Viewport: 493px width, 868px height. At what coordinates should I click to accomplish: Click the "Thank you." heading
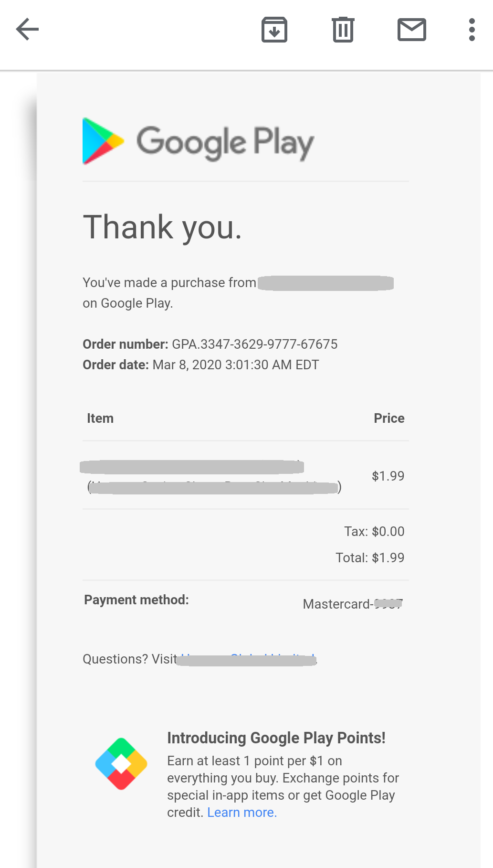162,227
